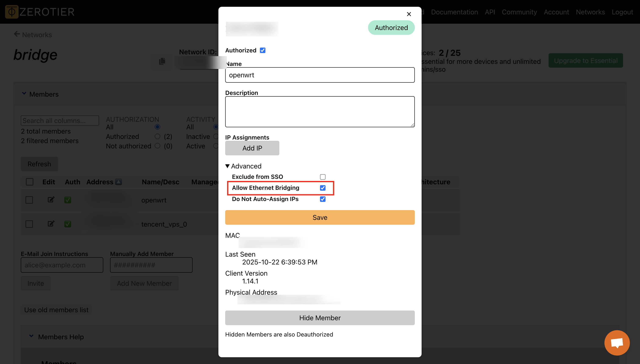This screenshot has width=640, height=364.
Task: Click edit icon for tencent_vps_0 member
Action: [x=51, y=223]
